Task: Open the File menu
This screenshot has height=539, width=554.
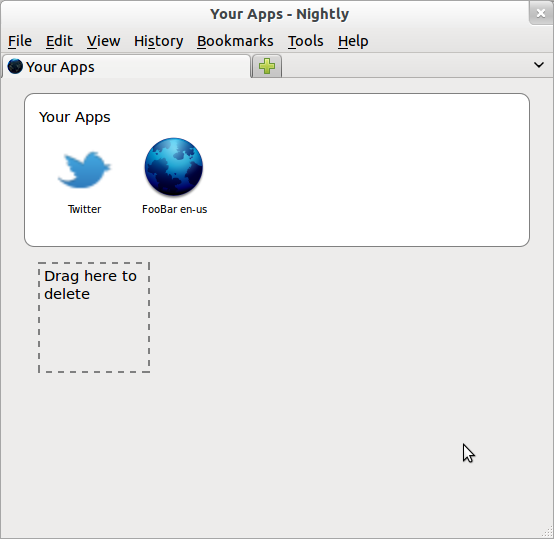Action: (x=20, y=41)
